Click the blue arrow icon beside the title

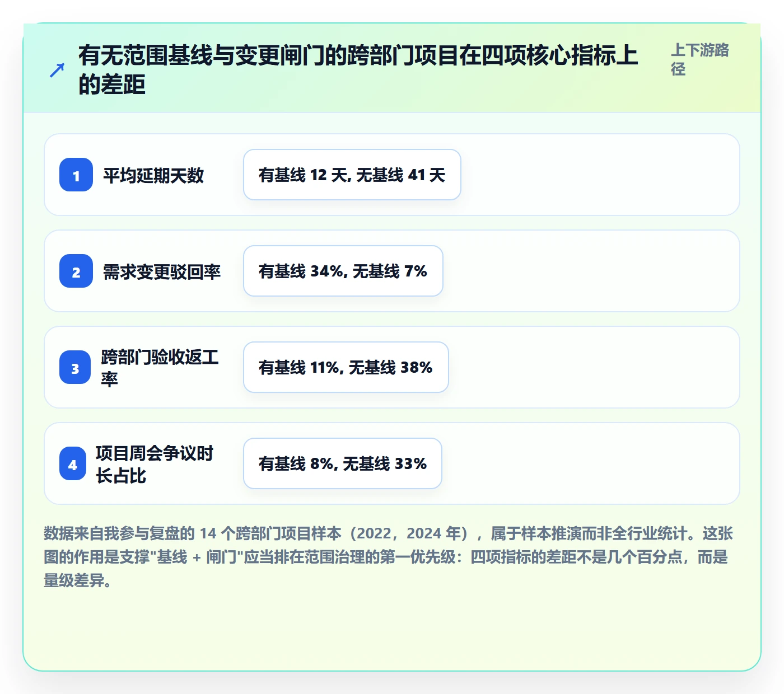point(57,70)
